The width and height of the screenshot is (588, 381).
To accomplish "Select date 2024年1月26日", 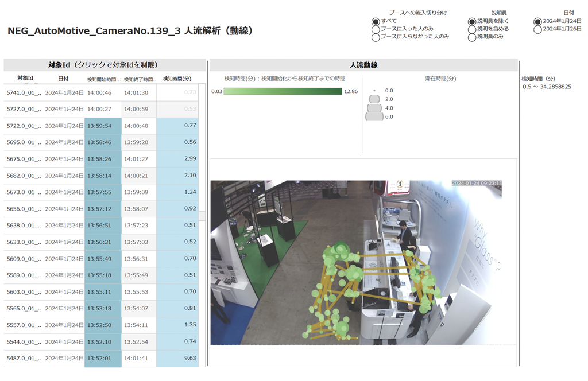I will click(x=538, y=29).
